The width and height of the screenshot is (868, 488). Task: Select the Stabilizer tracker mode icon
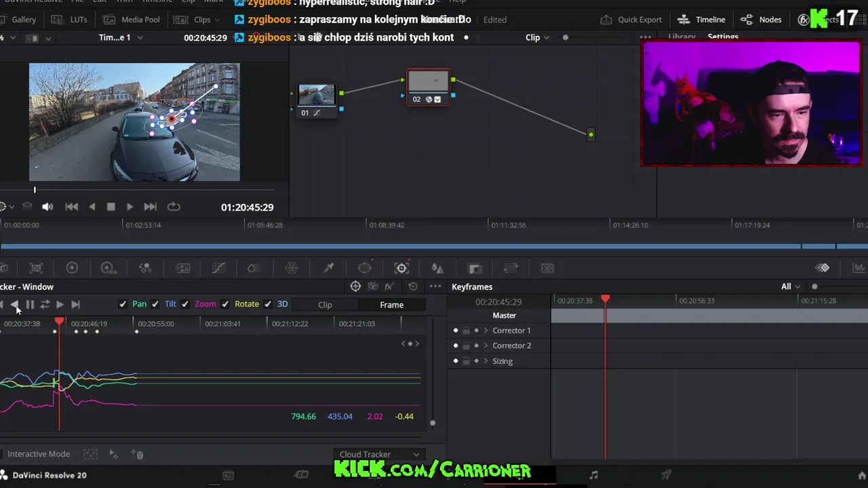coord(372,287)
